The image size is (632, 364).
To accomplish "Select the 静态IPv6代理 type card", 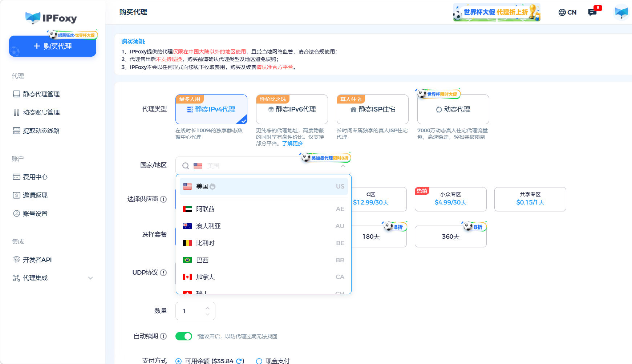I will point(292,109).
